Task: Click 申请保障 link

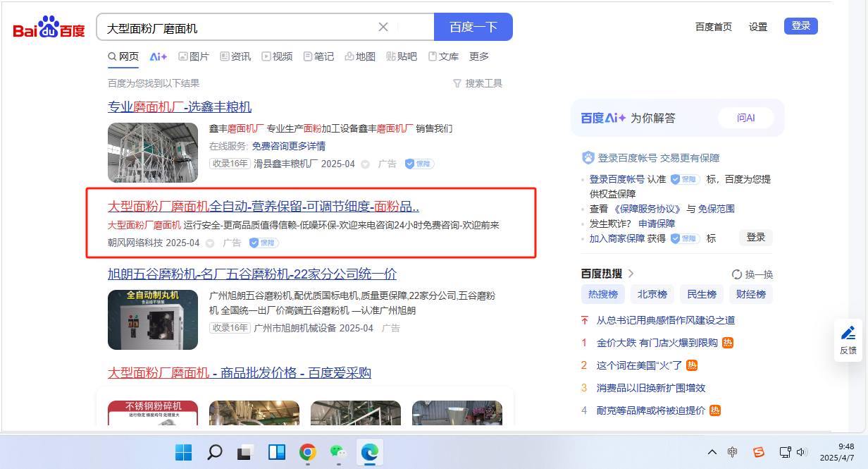Action: coord(657,224)
